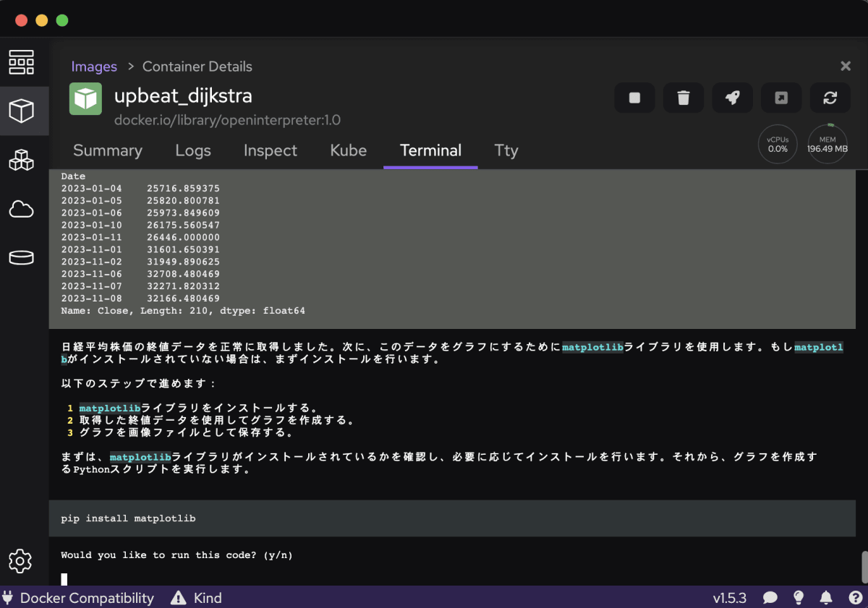The image size is (868, 608).
Task: Click Docker Compatibility status label
Action: 87,598
